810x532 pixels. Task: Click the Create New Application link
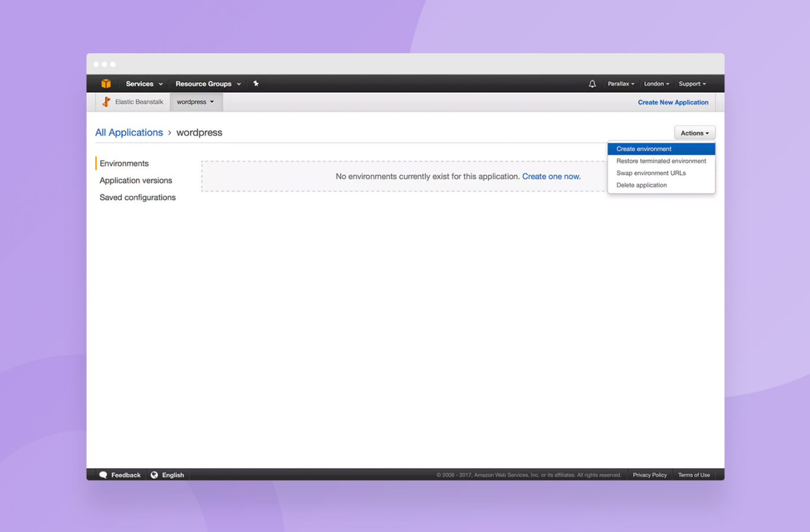pos(673,102)
